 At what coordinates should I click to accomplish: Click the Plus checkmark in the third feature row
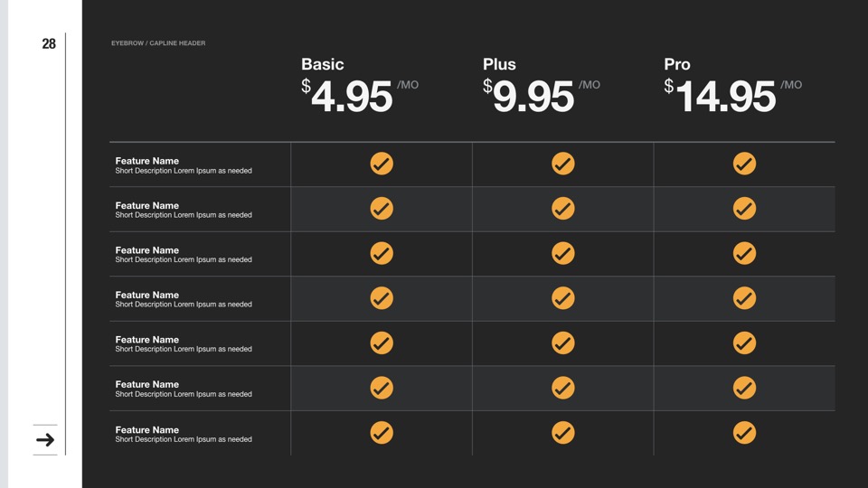563,253
